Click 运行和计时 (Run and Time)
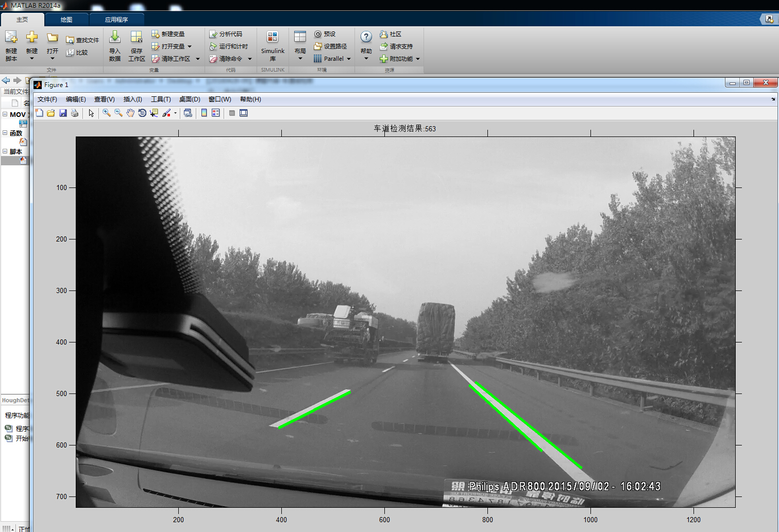Image resolution: width=779 pixels, height=532 pixels. click(228, 46)
